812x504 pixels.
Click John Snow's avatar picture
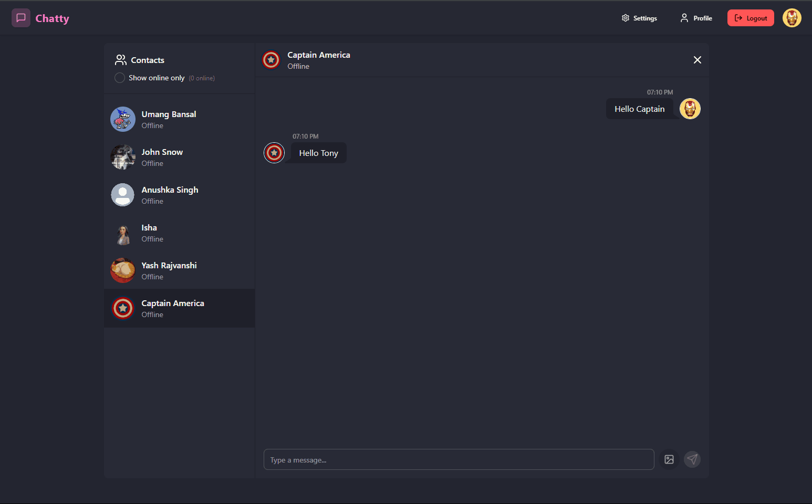click(x=123, y=157)
